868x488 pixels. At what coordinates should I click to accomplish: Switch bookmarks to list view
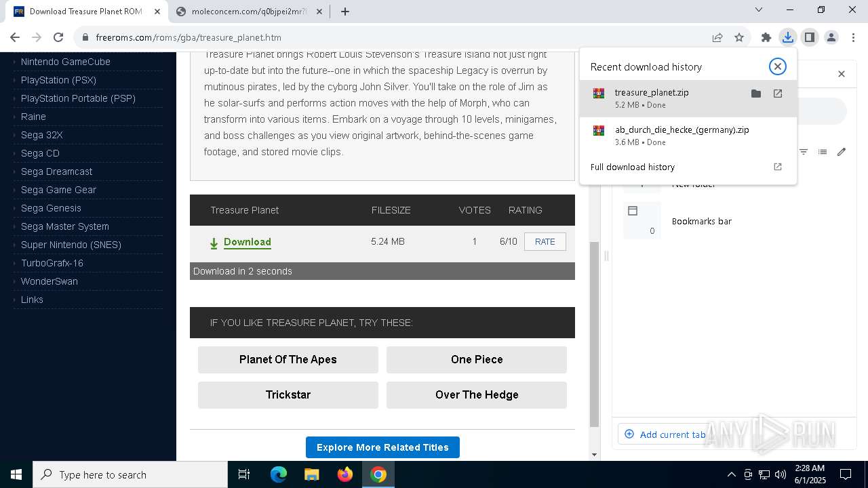(823, 152)
